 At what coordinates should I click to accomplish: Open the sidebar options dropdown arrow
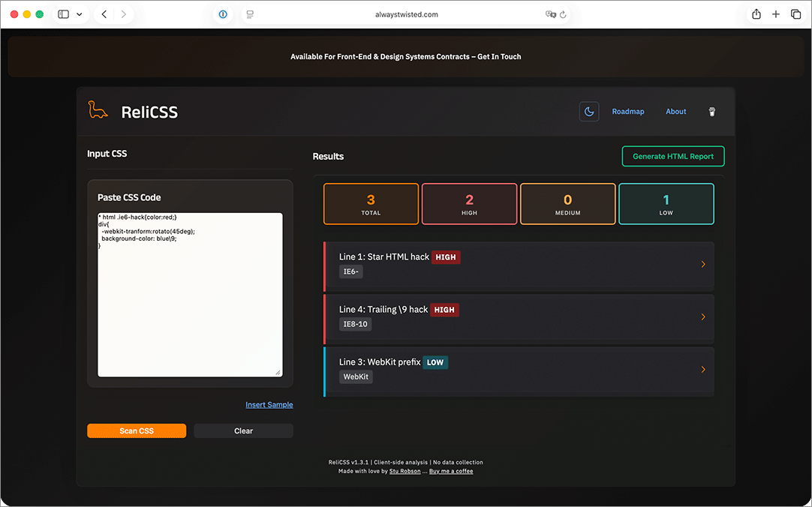tap(80, 14)
